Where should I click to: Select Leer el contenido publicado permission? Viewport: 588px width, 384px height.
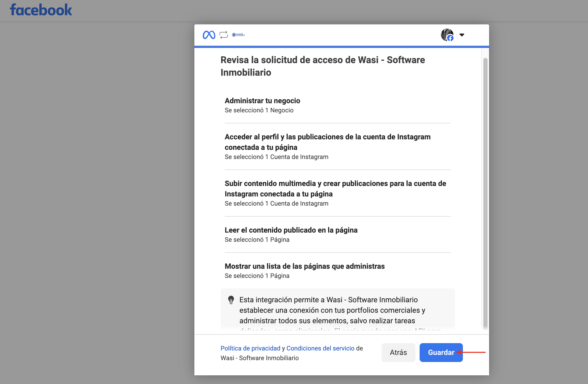coord(291,230)
